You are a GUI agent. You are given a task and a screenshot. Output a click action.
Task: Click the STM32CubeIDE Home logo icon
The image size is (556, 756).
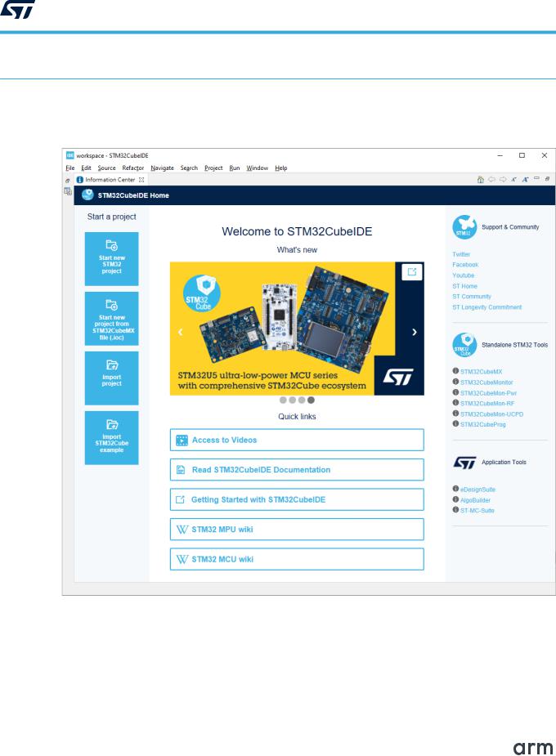[x=87, y=195]
